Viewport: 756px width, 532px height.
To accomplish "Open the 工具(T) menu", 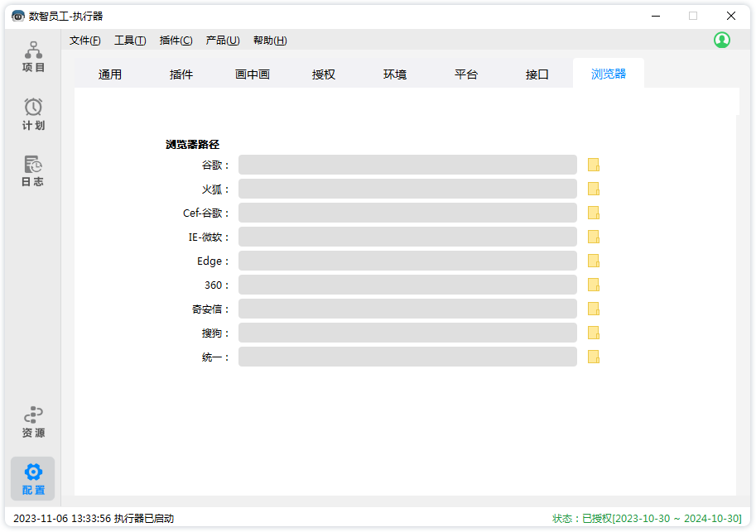I will tap(130, 41).
